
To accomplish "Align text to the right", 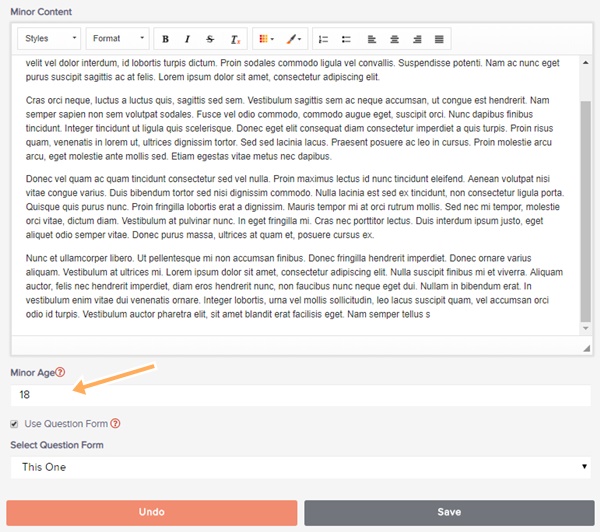I will 417,39.
